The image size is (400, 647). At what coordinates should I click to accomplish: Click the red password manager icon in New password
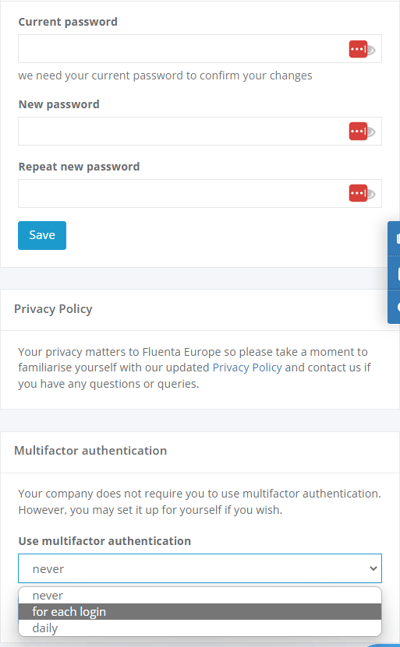coord(358,132)
